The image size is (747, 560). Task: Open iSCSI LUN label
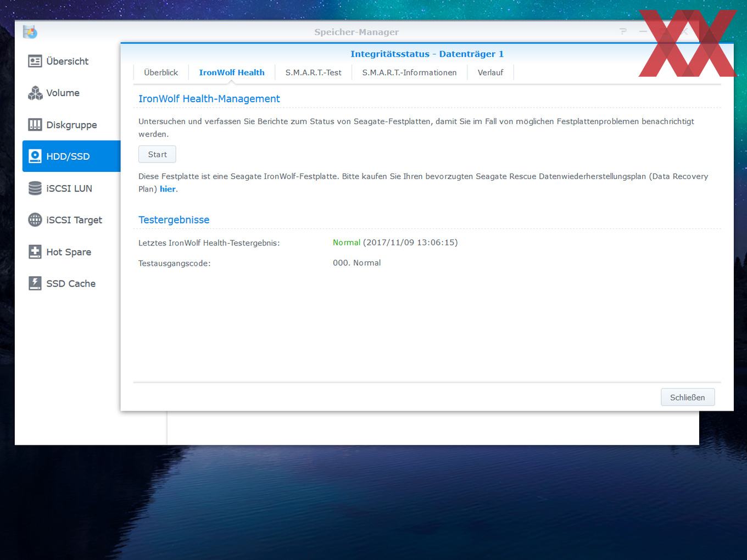pyautogui.click(x=69, y=188)
